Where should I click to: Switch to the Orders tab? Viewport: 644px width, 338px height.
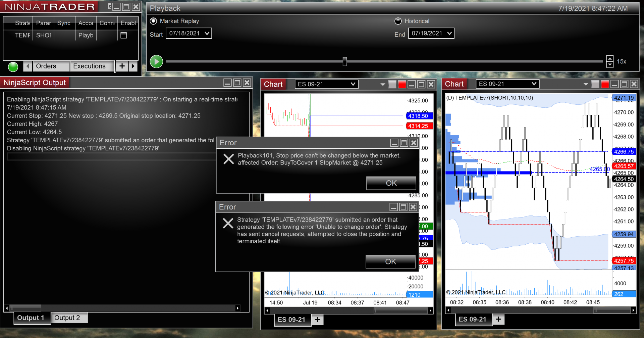51,66
